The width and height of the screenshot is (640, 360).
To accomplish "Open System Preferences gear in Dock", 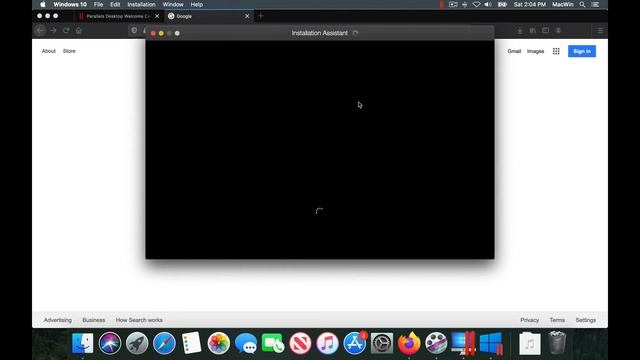I will click(382, 343).
